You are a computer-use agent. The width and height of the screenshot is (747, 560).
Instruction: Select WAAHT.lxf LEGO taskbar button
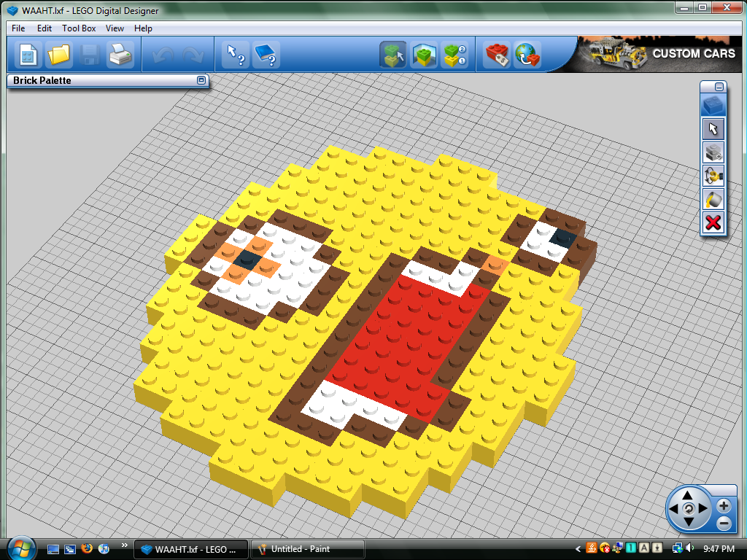(191, 549)
